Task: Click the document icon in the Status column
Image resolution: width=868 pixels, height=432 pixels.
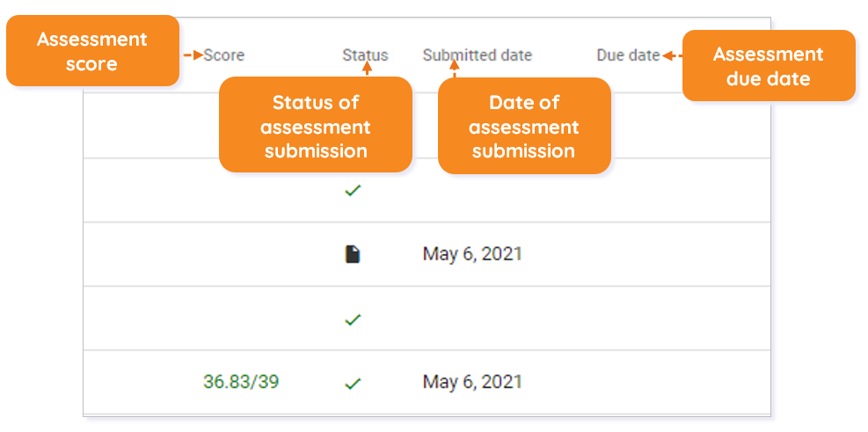Action: 353,254
